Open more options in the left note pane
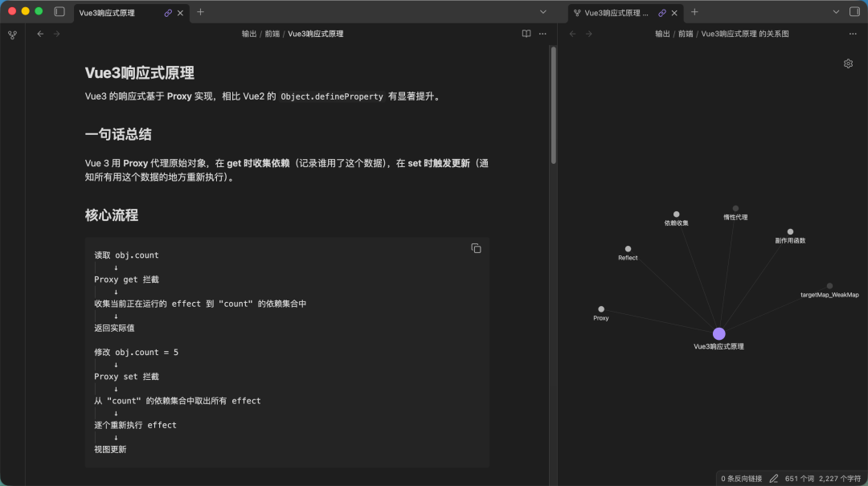Image resolution: width=868 pixels, height=486 pixels. (542, 34)
